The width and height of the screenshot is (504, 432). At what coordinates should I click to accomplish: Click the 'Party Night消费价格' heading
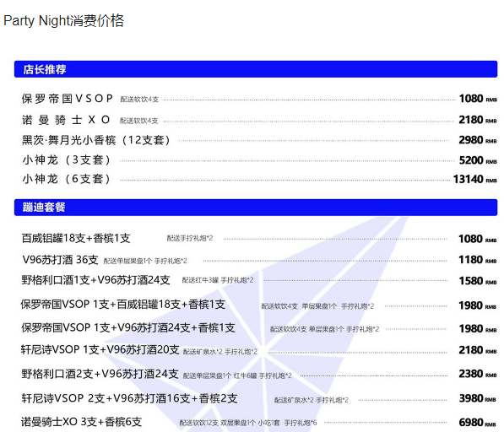(x=63, y=21)
